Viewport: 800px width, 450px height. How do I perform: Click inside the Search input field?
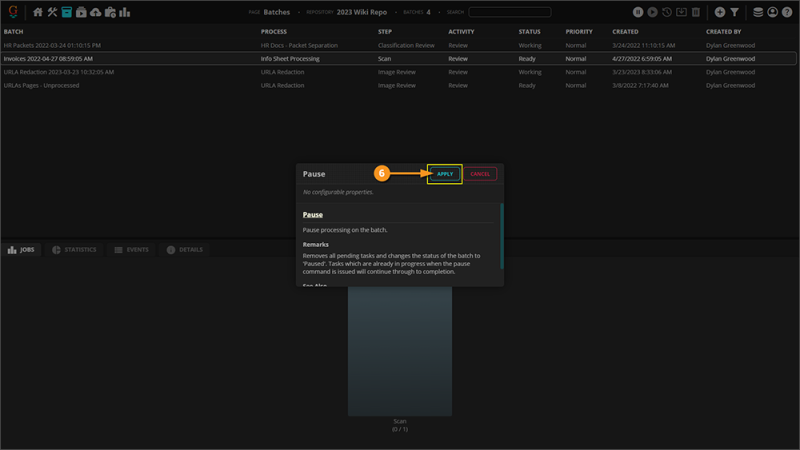coord(509,12)
